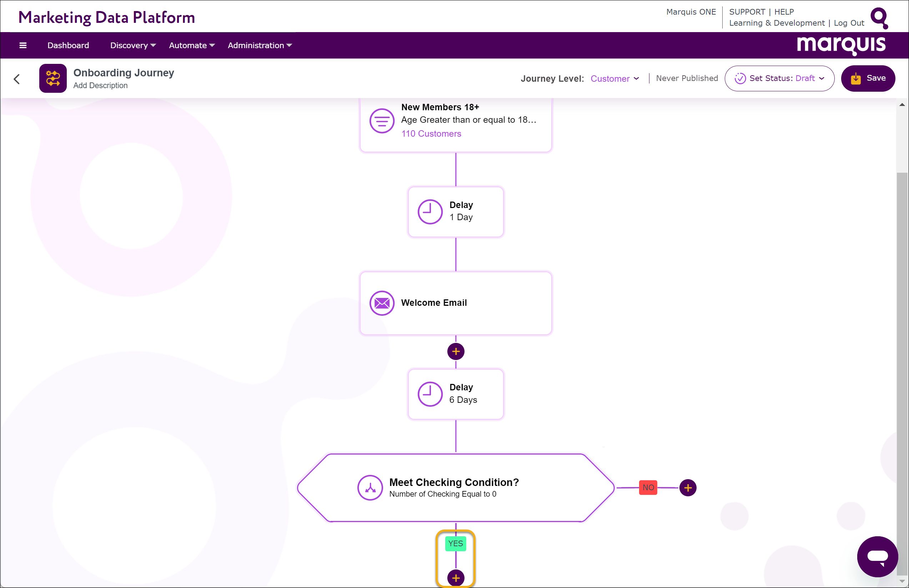Screen dimensions: 909x588
Task: Go to the Dashboard
Action: [x=68, y=45]
